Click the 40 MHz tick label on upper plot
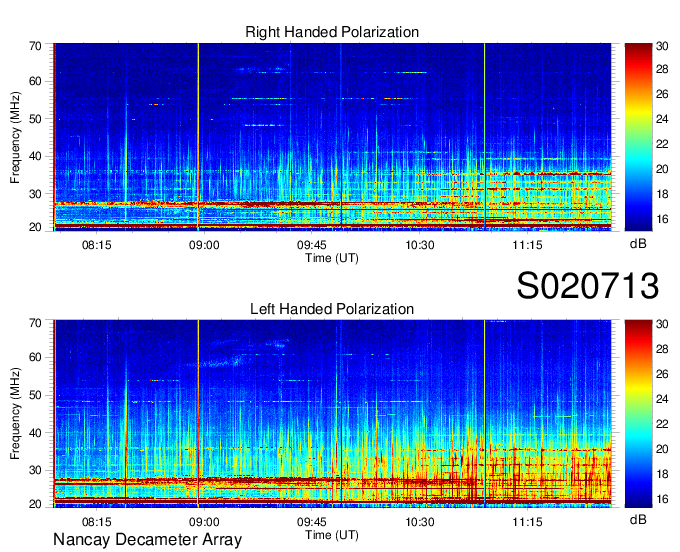Viewport: 680px width, 552px height. click(36, 156)
